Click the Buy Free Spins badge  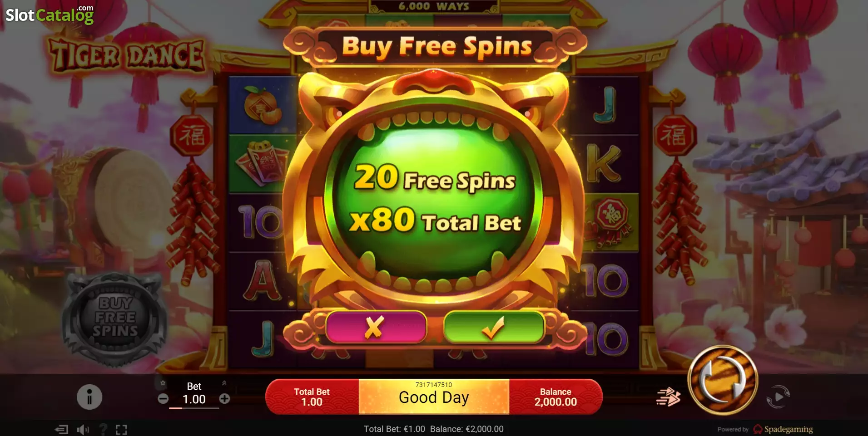(x=115, y=317)
